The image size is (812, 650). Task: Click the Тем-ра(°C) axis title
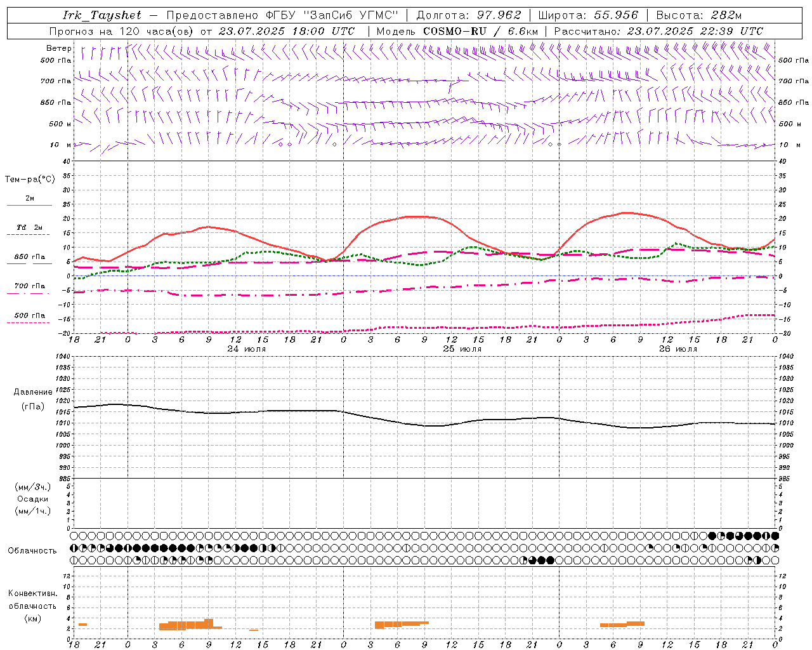coord(30,180)
